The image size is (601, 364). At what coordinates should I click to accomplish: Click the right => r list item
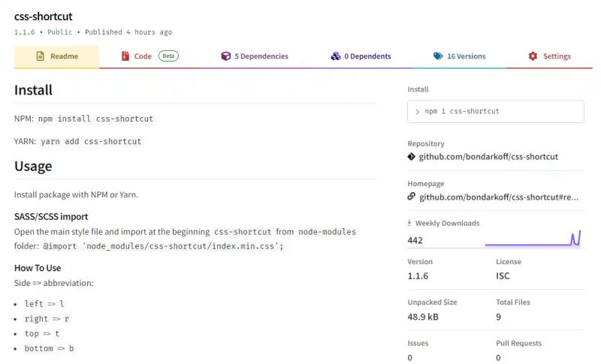47,319
